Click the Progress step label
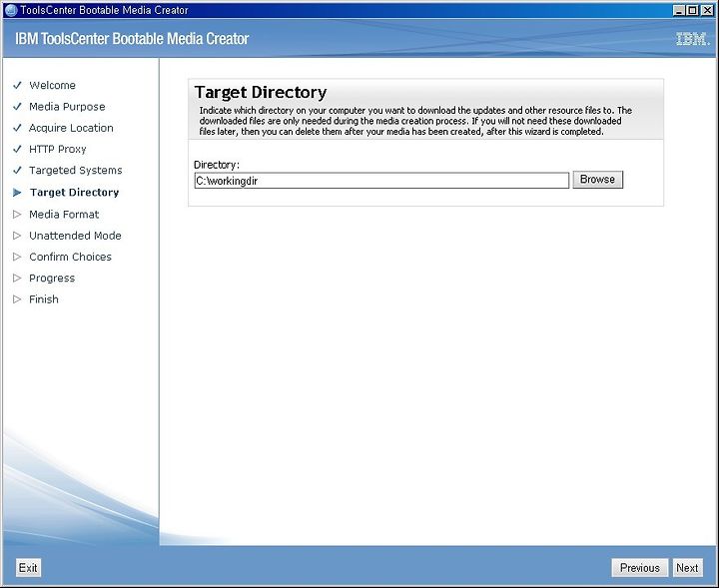Viewport: 719px width, 588px height. (x=52, y=279)
